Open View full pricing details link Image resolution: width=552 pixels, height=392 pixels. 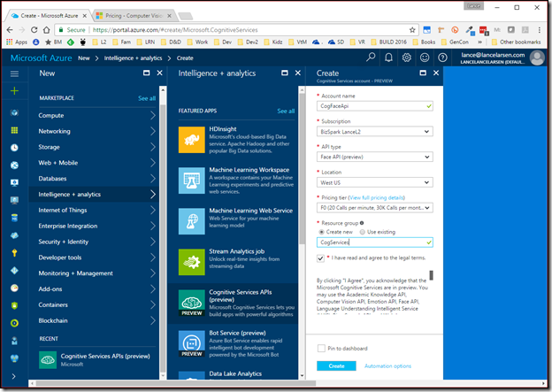point(377,197)
